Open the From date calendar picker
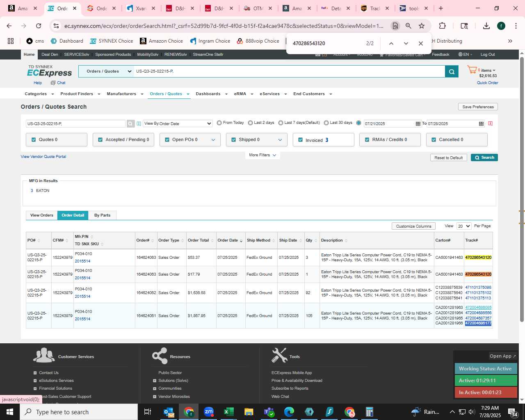525x420 pixels. tap(418, 123)
